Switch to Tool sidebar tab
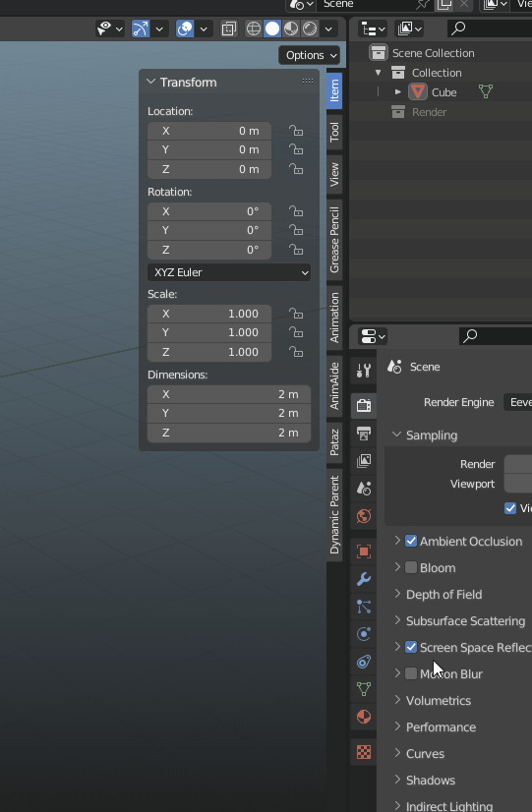The width and height of the screenshot is (532, 812). click(334, 132)
